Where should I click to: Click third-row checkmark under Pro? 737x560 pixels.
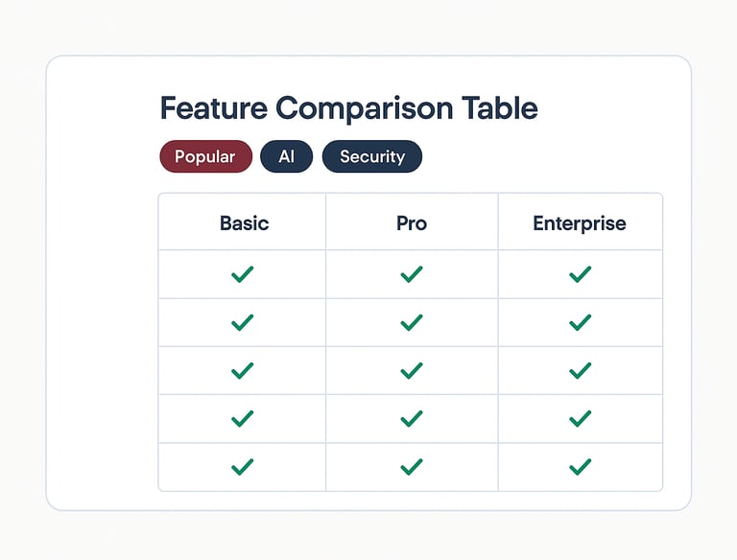[412, 371]
